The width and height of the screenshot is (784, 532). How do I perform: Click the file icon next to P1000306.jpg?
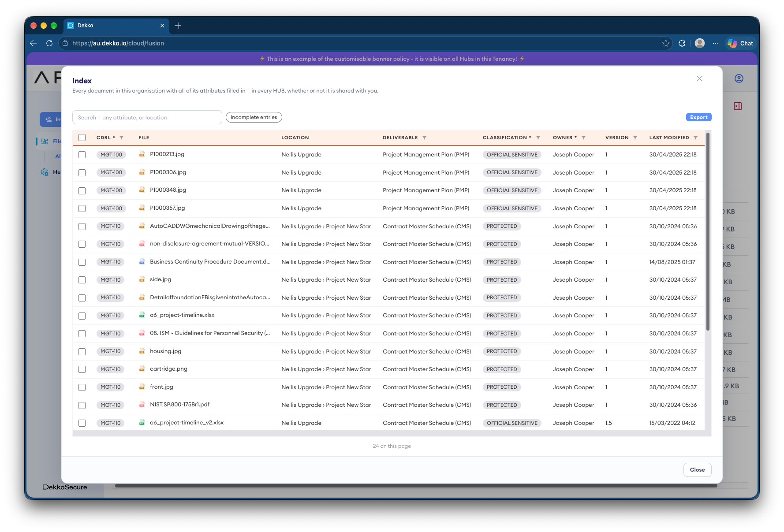point(142,172)
